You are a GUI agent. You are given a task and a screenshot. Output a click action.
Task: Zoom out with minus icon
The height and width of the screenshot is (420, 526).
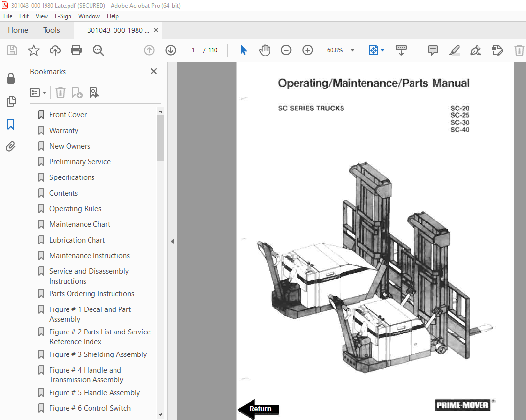[286, 50]
